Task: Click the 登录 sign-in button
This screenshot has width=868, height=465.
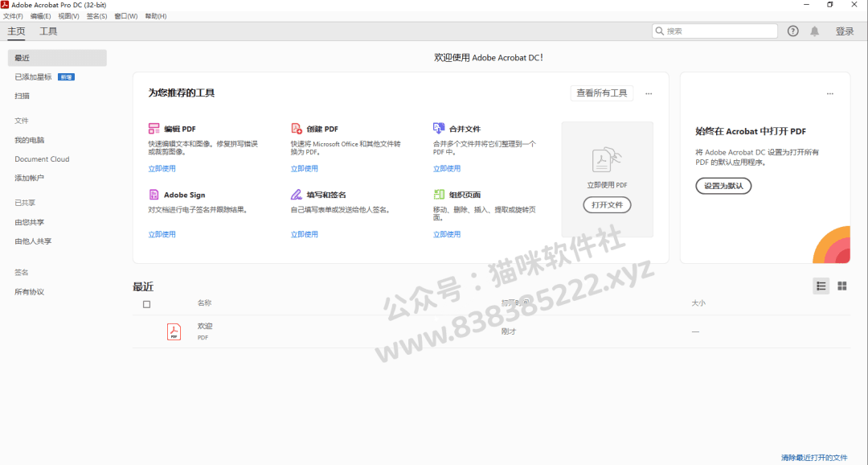Action: point(845,31)
